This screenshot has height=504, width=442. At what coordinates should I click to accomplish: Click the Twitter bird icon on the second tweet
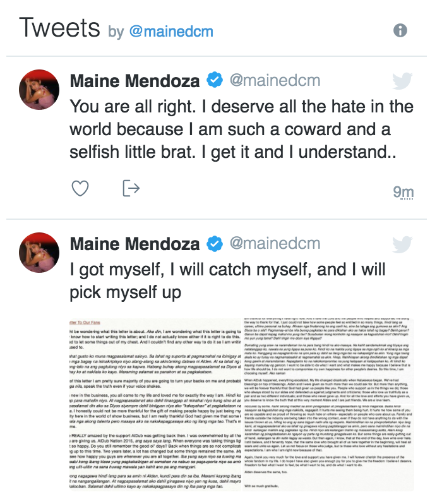402,244
